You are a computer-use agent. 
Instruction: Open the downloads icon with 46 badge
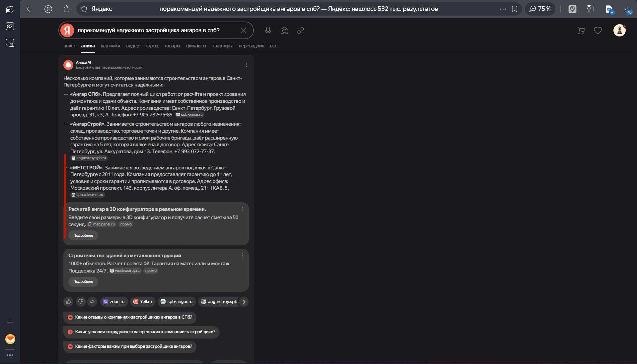(x=627, y=9)
